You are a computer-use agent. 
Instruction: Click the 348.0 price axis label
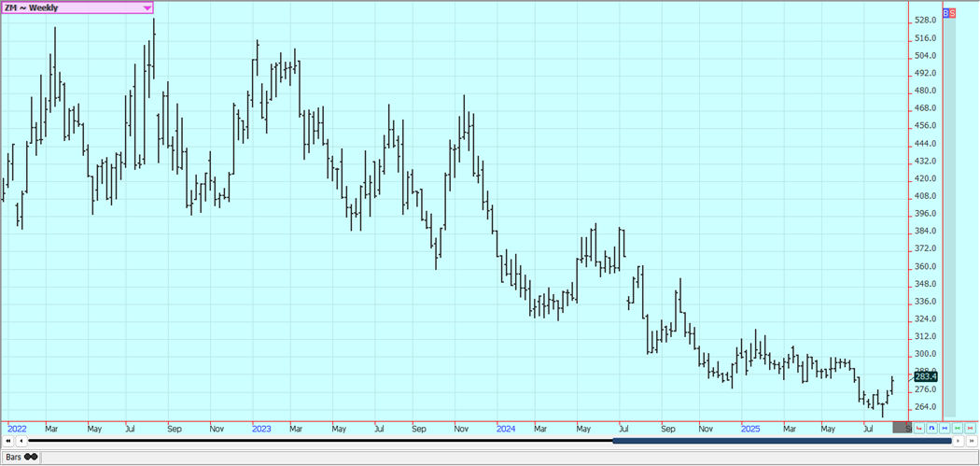[x=926, y=284]
